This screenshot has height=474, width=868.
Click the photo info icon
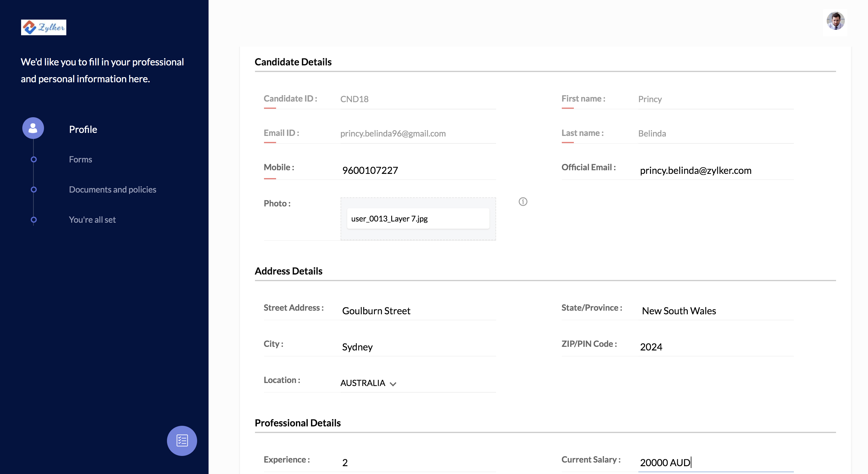(523, 202)
